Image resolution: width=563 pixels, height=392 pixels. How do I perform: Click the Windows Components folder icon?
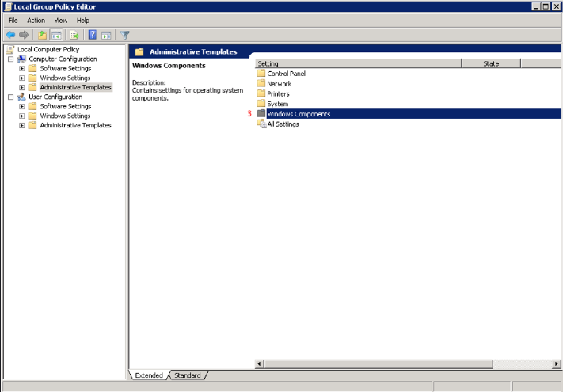(261, 113)
